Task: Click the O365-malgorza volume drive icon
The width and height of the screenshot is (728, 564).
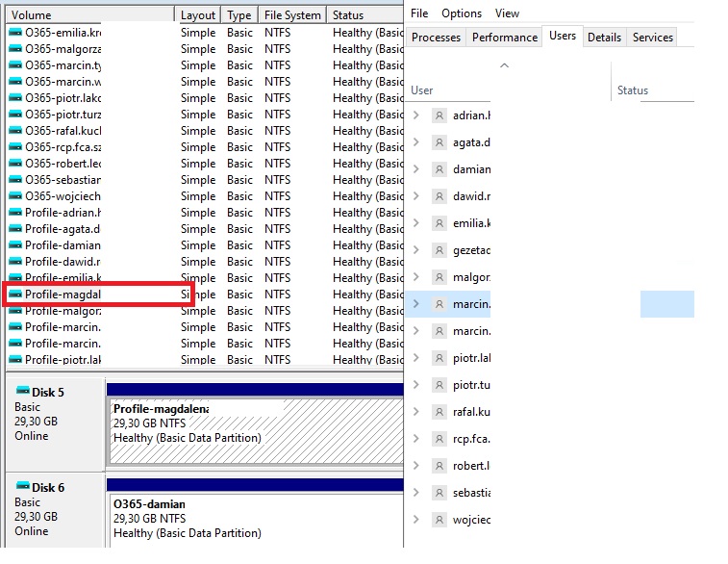Action: [x=15, y=49]
